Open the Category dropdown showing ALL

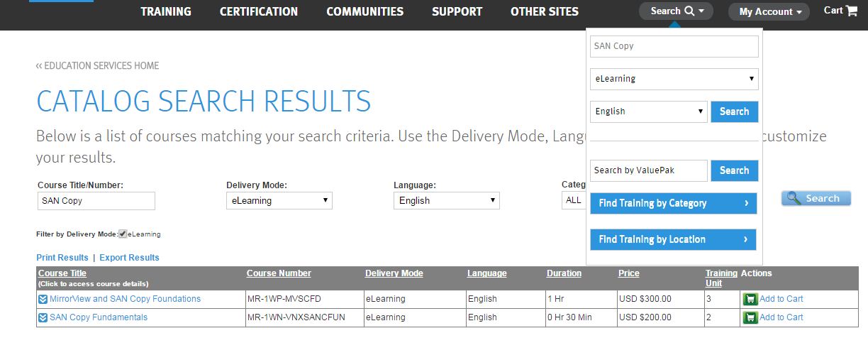point(574,201)
